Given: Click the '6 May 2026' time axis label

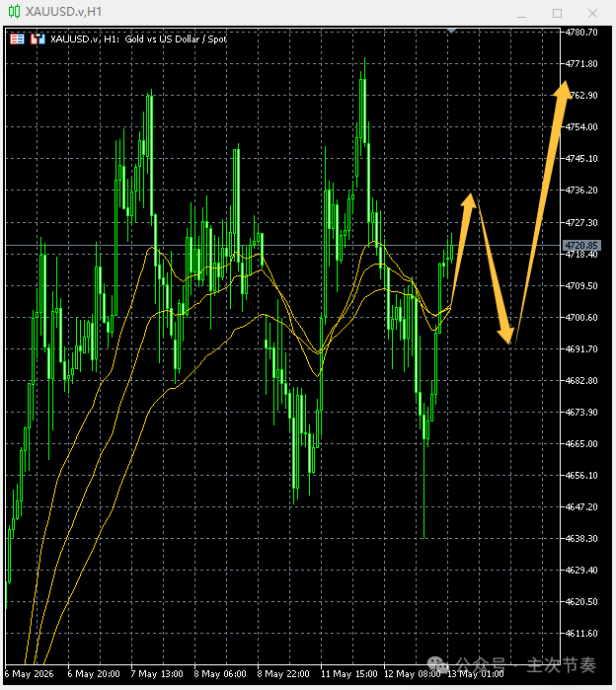Looking at the screenshot, I should (29, 674).
